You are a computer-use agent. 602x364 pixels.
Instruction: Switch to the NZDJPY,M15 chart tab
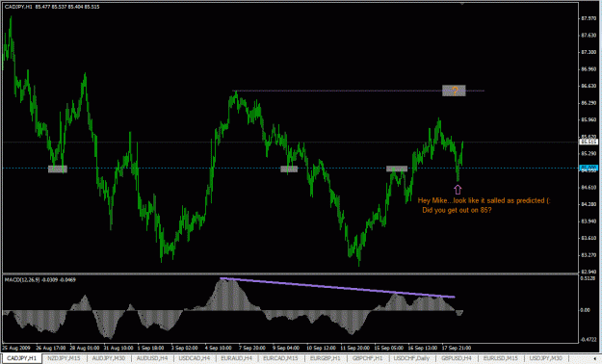[64, 358]
